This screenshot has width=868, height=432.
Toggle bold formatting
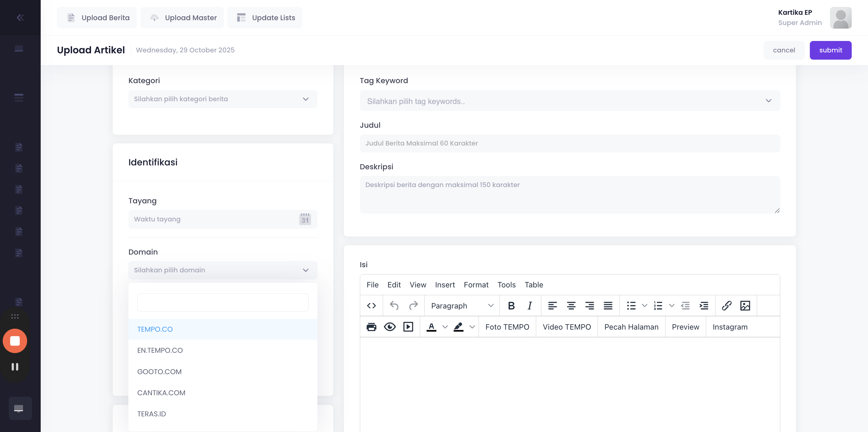[511, 305]
